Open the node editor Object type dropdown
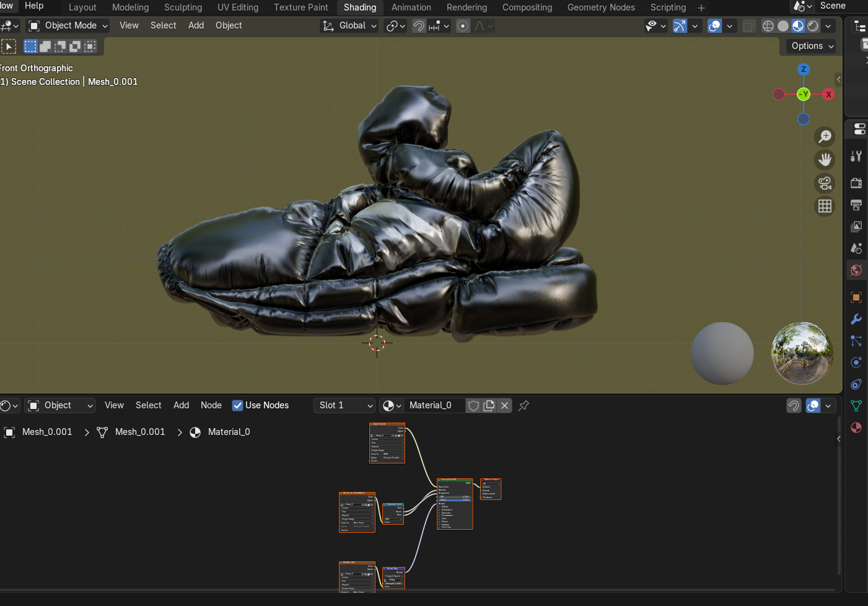Viewport: 868px width, 606px height. coord(60,405)
